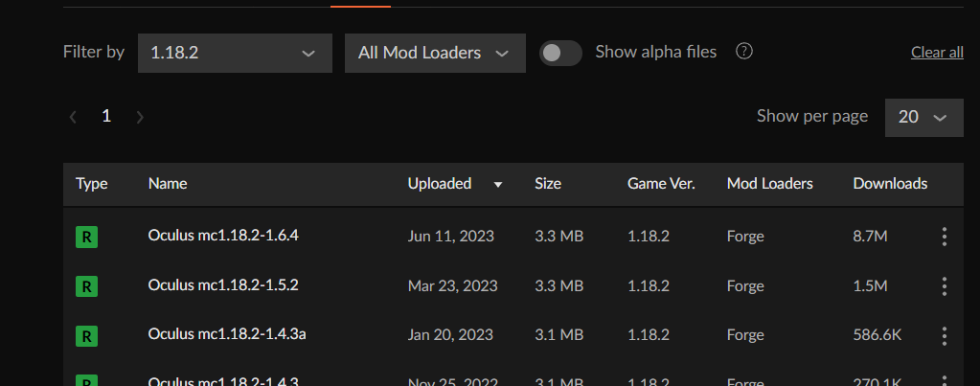Enable the Show alpha files toggle
The height and width of the screenshot is (386, 980).
point(560,53)
